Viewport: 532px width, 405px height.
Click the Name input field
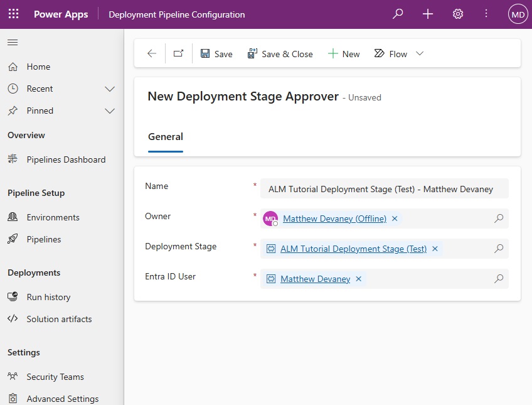pyautogui.click(x=384, y=188)
